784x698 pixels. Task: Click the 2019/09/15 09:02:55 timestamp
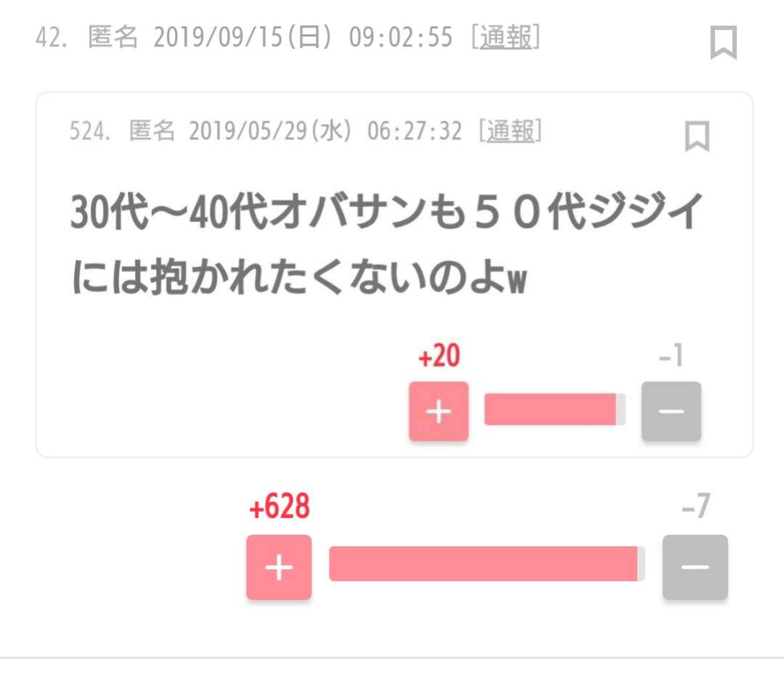point(303,38)
